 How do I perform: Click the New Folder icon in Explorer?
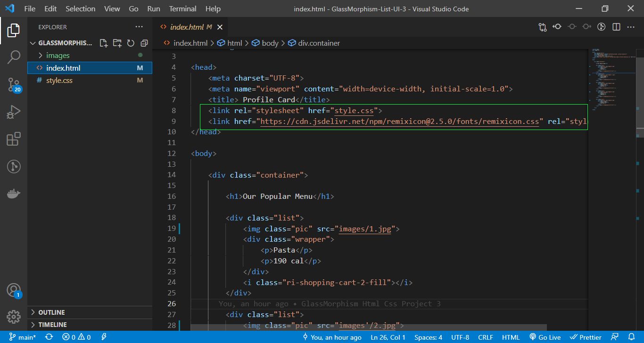click(117, 43)
